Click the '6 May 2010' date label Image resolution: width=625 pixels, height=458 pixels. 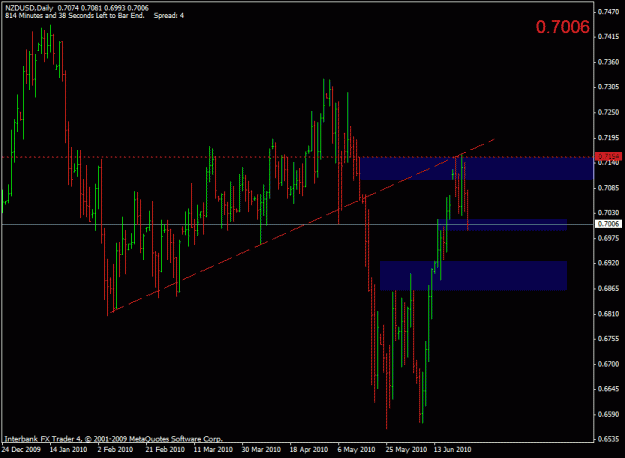356,450
